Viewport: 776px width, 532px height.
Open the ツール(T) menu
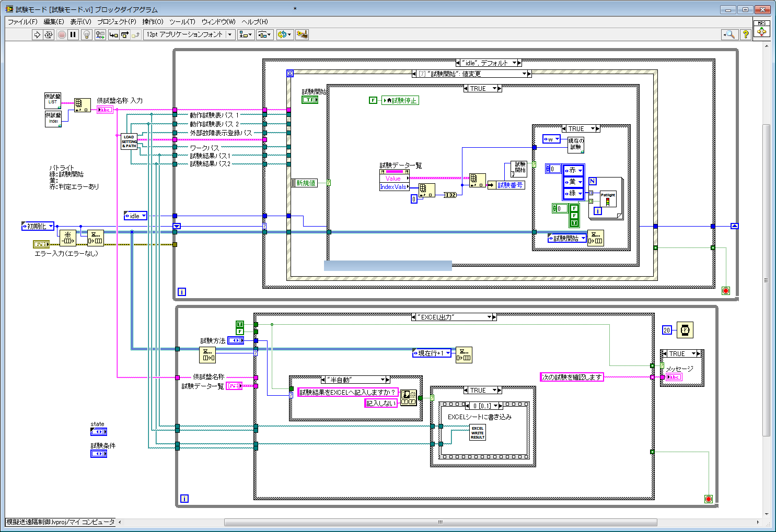point(182,21)
